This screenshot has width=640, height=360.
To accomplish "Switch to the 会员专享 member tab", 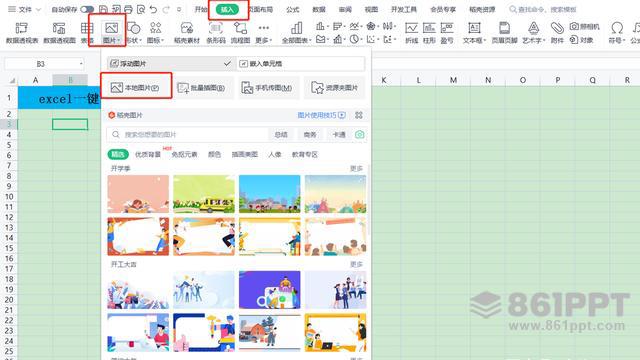I will (443, 9).
